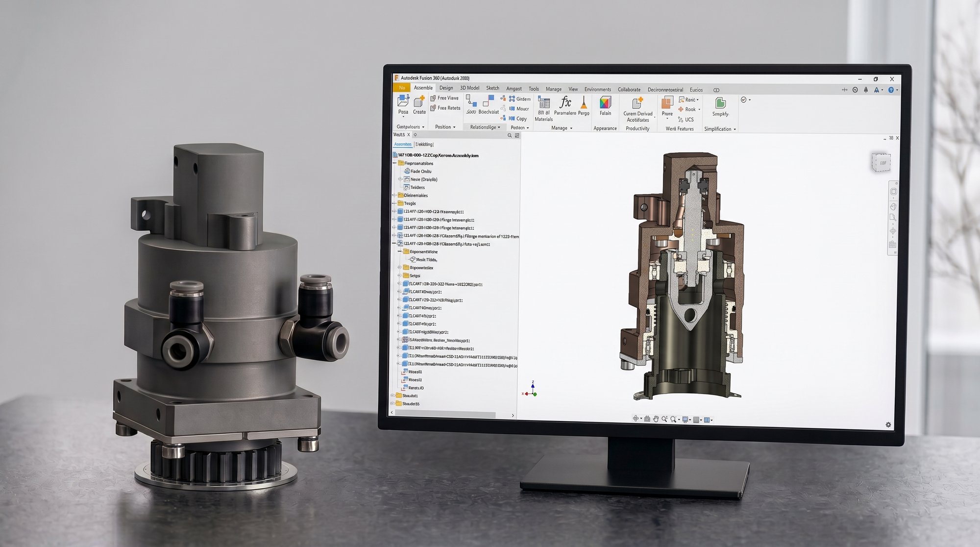Click the gear settings icon in viewport corner

(888, 425)
